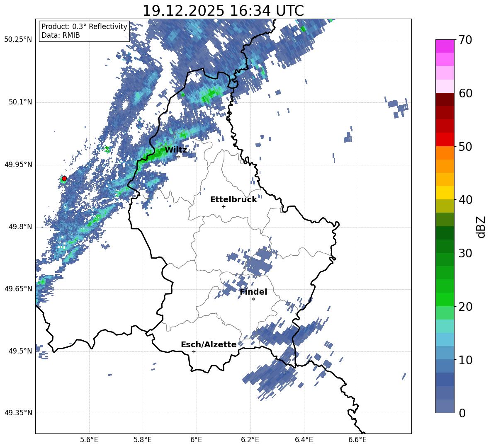Click the colorbar tick label 50
491x448 pixels.
(x=465, y=146)
